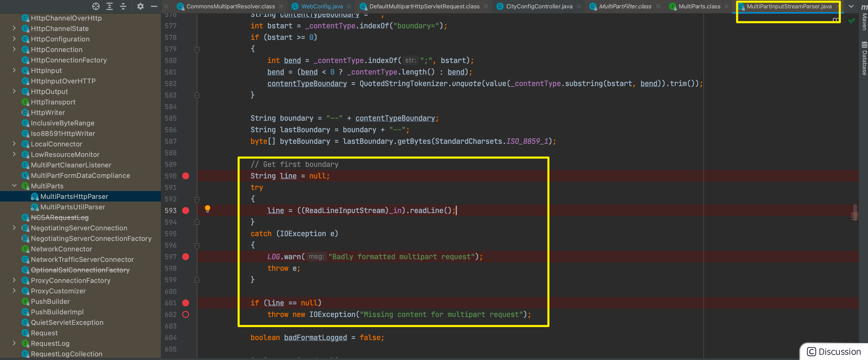Switch to CommonsMultipartResolver.class tab
The width and height of the screenshot is (868, 360).
[x=230, y=6]
